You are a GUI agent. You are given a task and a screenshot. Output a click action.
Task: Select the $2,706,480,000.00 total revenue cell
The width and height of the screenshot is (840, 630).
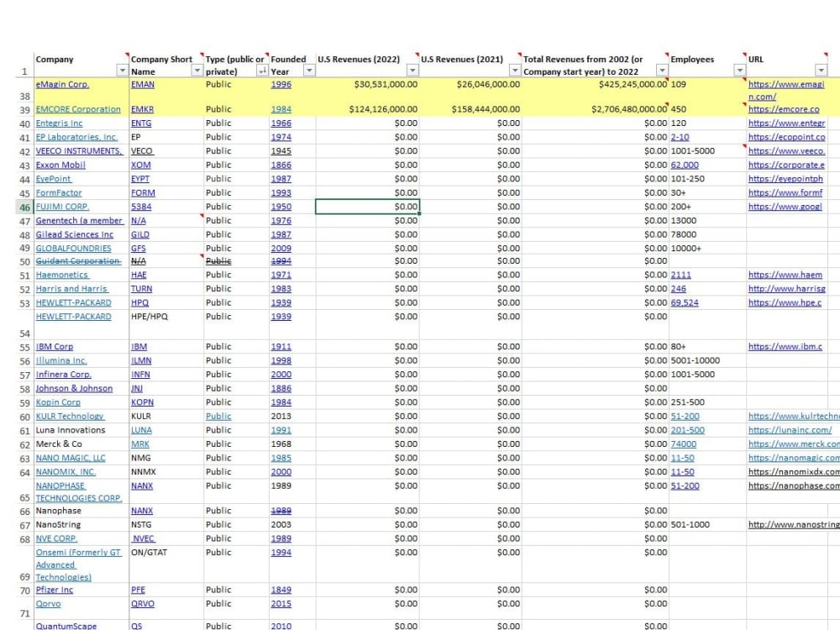click(595, 109)
